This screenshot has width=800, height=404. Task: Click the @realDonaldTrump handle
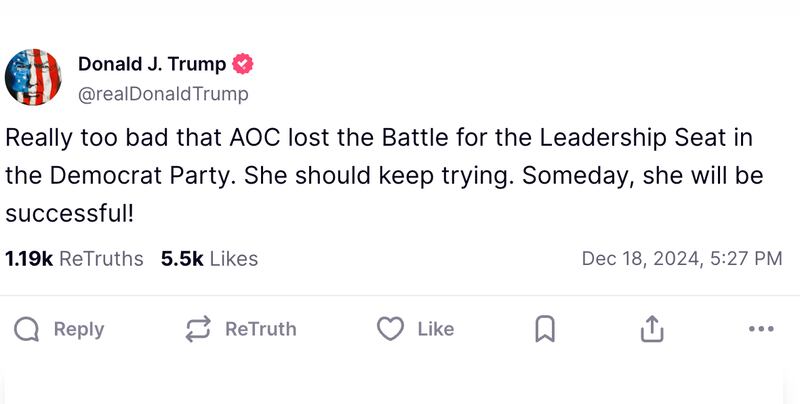click(163, 94)
